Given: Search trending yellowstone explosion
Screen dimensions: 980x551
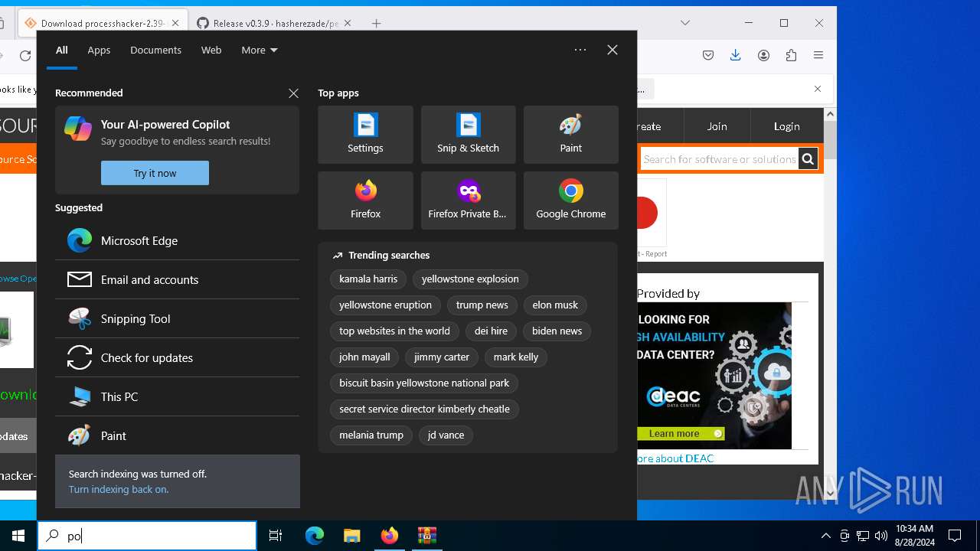Looking at the screenshot, I should (x=470, y=279).
